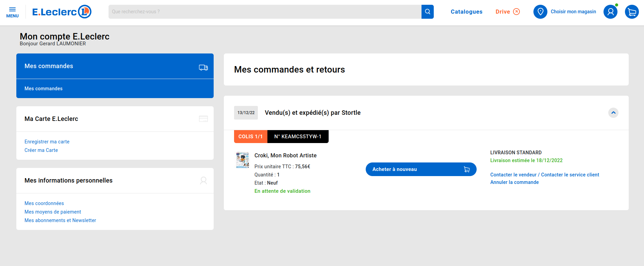Select Mes commandes sidebar sub-item

tap(44, 89)
